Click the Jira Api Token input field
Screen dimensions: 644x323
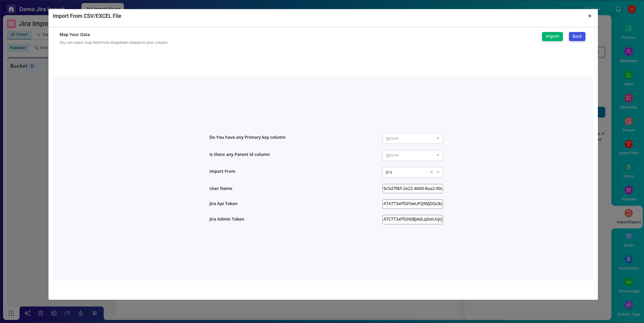click(x=412, y=204)
